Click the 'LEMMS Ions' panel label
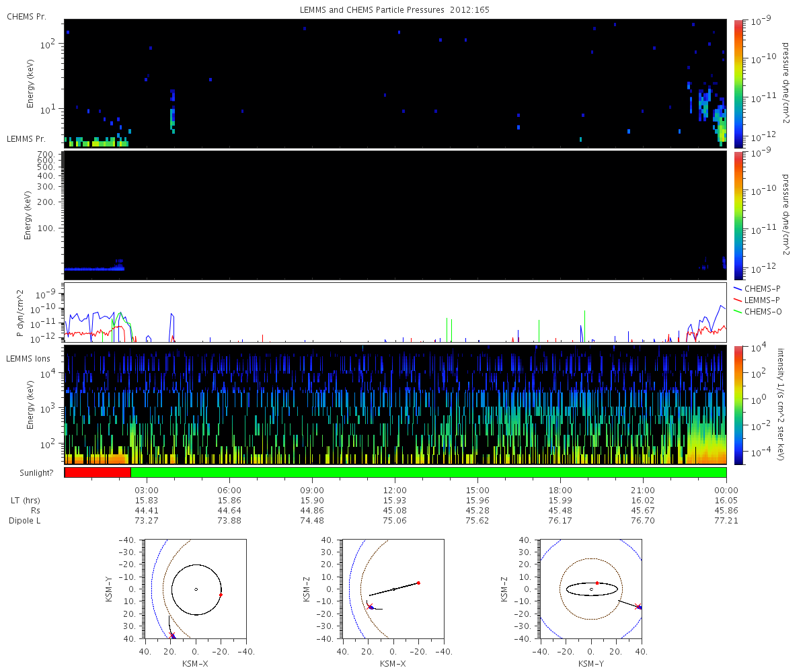This screenshot has width=807, height=672. click(28, 360)
